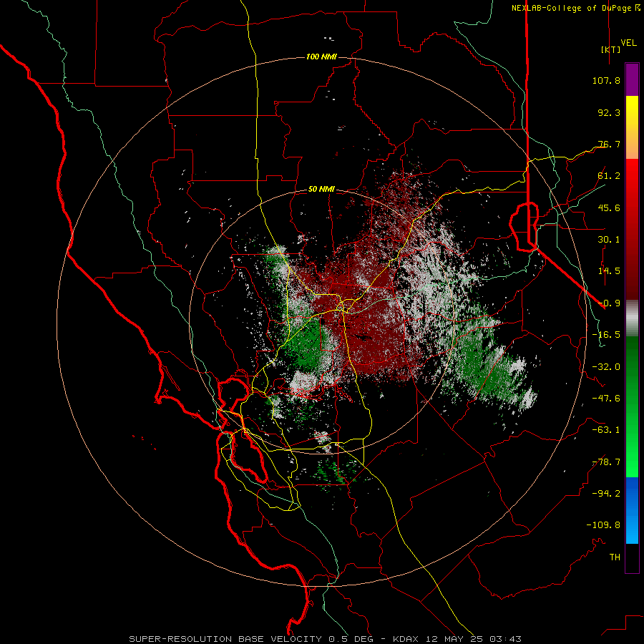Screen dimensions: 644x644
Task: Click the -32.0 legend value
Action: tap(606, 367)
